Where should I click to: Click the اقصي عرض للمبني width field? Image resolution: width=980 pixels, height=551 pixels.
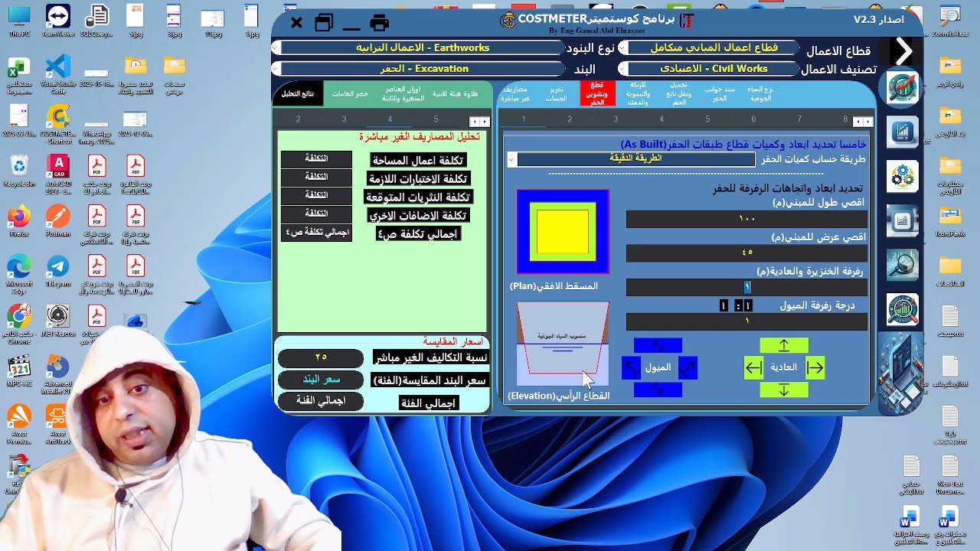tap(746, 253)
